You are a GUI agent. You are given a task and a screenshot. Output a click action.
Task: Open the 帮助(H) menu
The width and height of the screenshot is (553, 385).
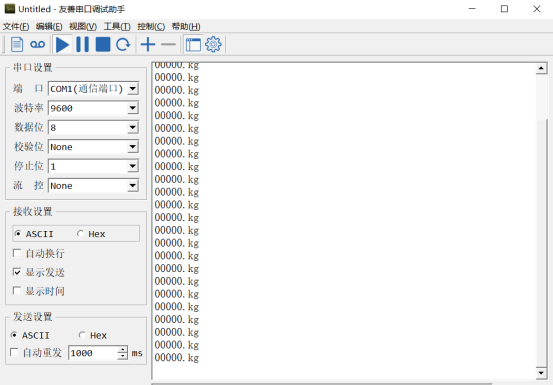(186, 26)
